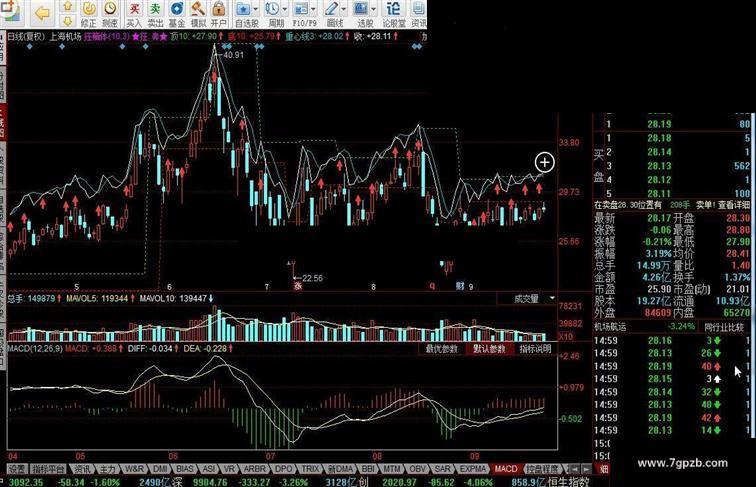Select the BIAS indicator tab
This screenshot has height=487, width=756.
[185, 469]
